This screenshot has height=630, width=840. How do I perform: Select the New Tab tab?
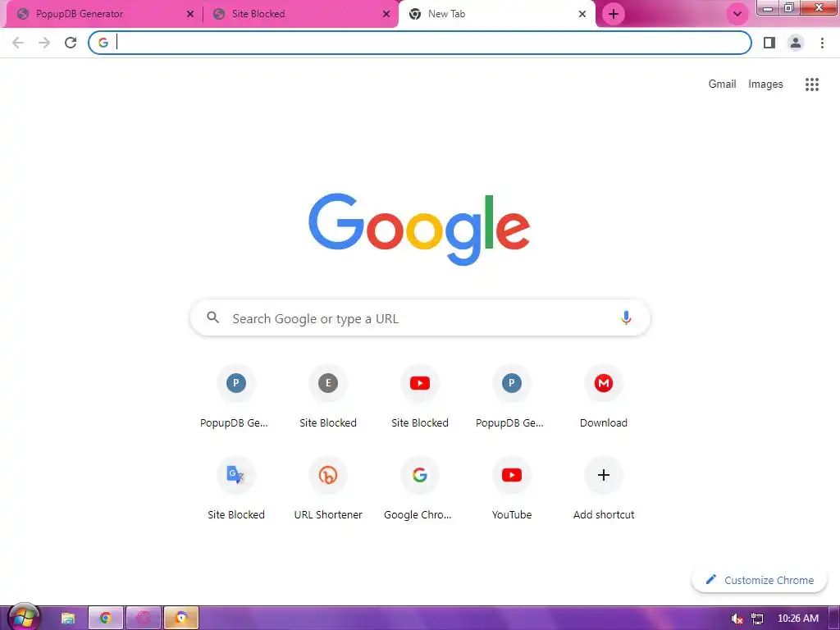click(x=496, y=14)
